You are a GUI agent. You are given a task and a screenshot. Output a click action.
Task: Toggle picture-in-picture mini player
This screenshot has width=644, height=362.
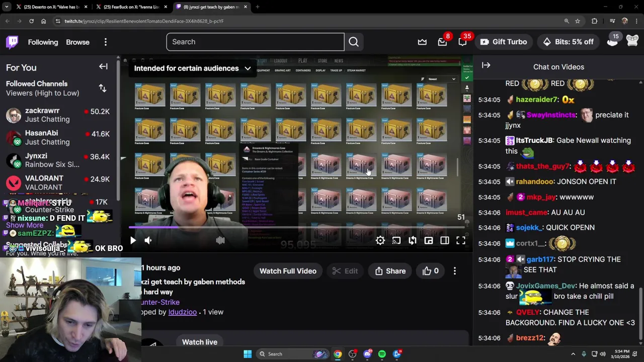coord(429,241)
